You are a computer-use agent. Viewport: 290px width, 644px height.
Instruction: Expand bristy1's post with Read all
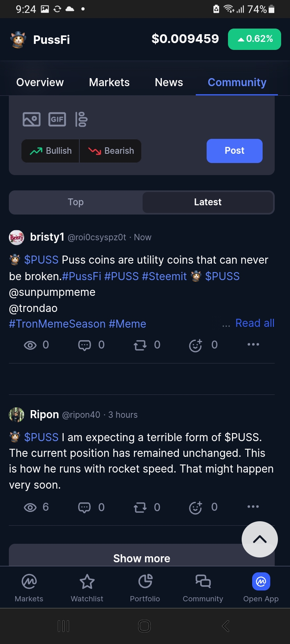(255, 323)
